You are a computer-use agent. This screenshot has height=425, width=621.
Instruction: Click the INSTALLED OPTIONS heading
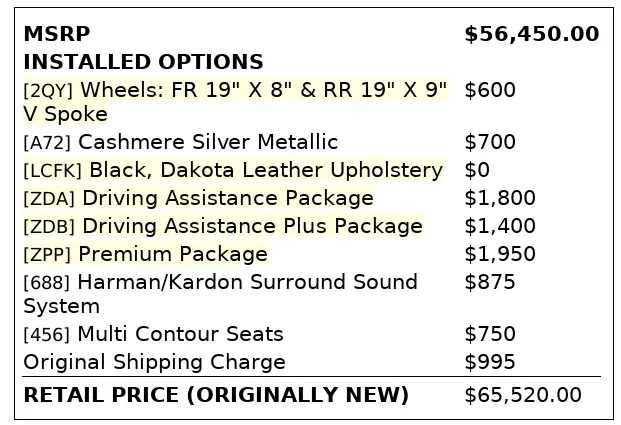143,63
